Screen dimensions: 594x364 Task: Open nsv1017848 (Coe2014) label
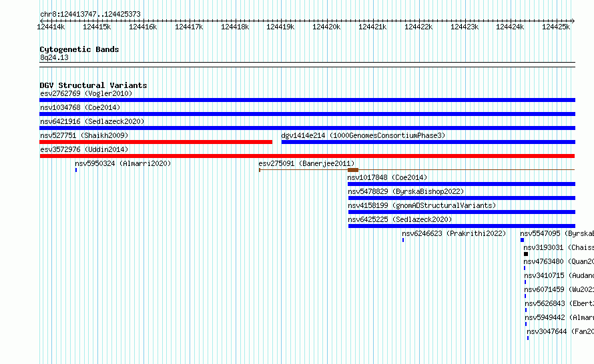click(x=387, y=177)
